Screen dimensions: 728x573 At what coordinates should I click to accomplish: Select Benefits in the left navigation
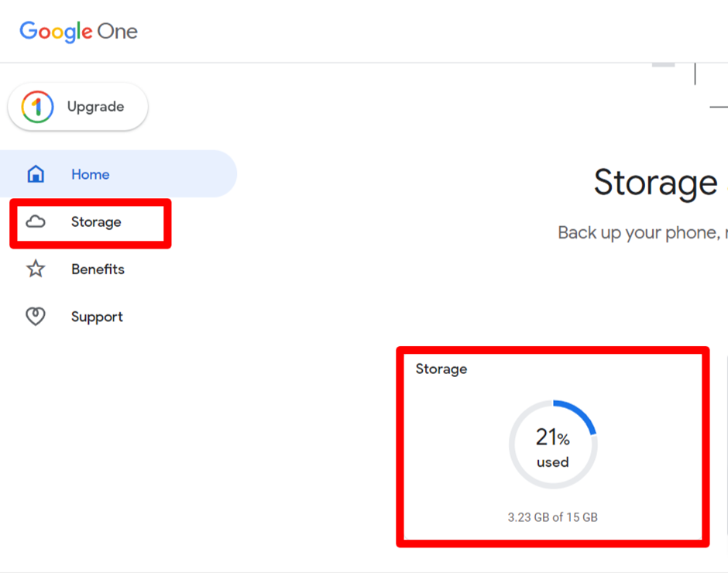pos(98,269)
